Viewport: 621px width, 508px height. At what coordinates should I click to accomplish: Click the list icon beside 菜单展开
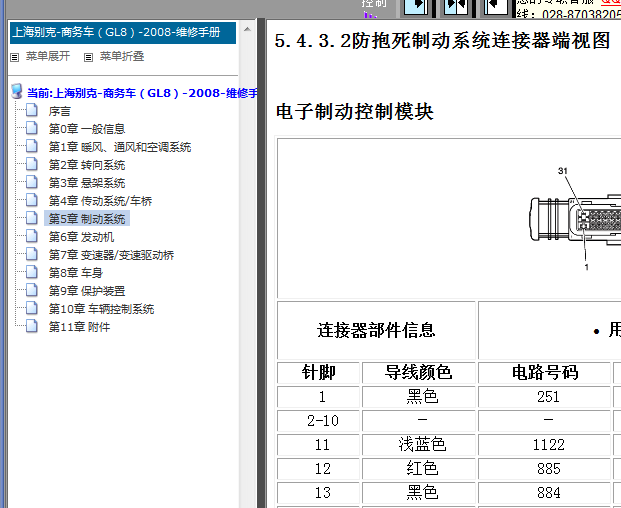click(15, 57)
